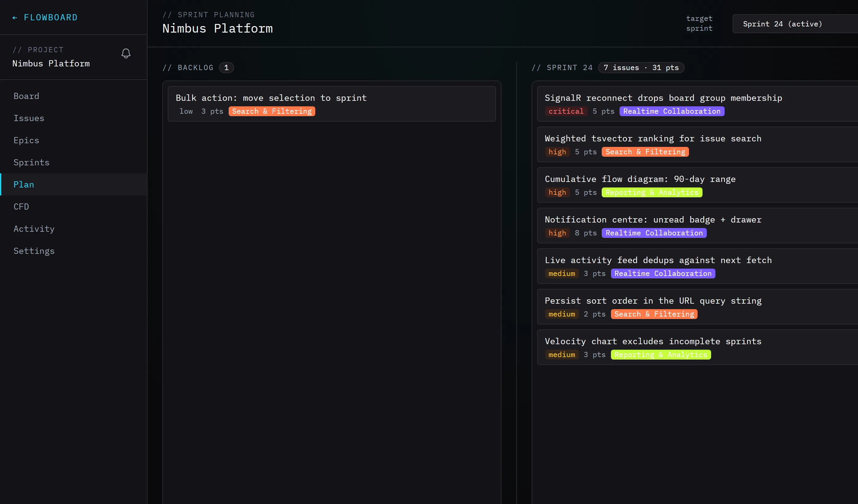The height and width of the screenshot is (504, 858).
Task: Select Notification centre issue title
Action: point(653,220)
